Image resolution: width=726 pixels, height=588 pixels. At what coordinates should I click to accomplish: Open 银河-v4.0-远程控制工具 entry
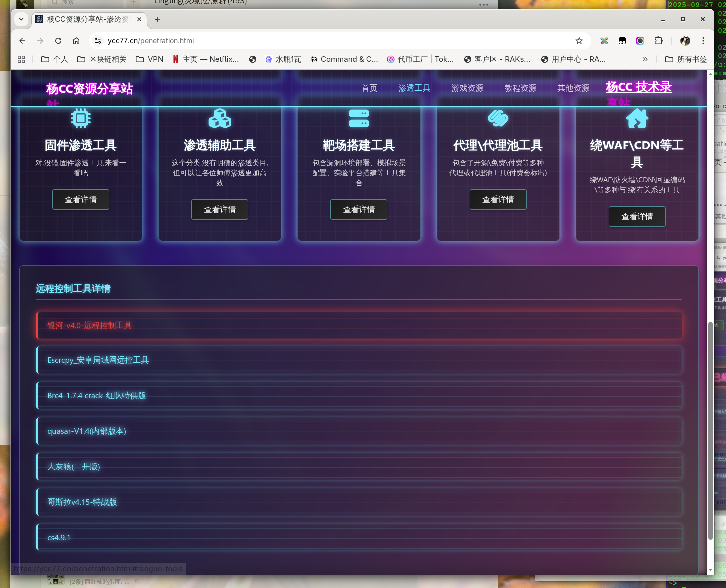pos(359,325)
